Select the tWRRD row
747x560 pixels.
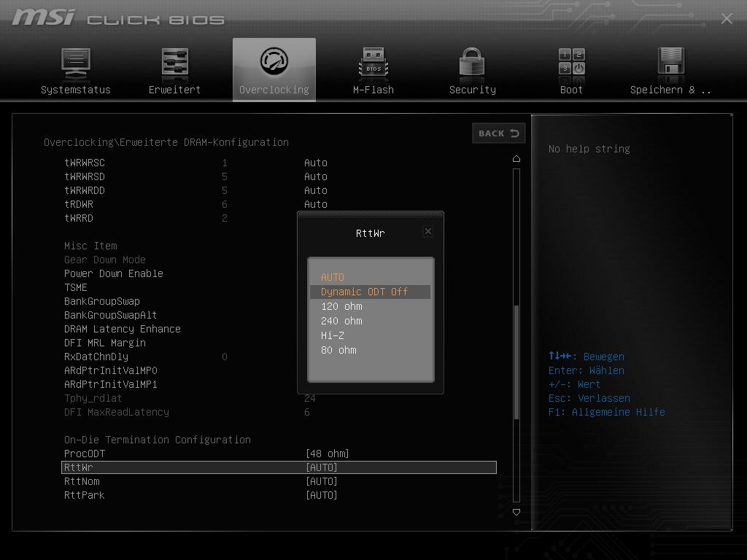click(79, 218)
